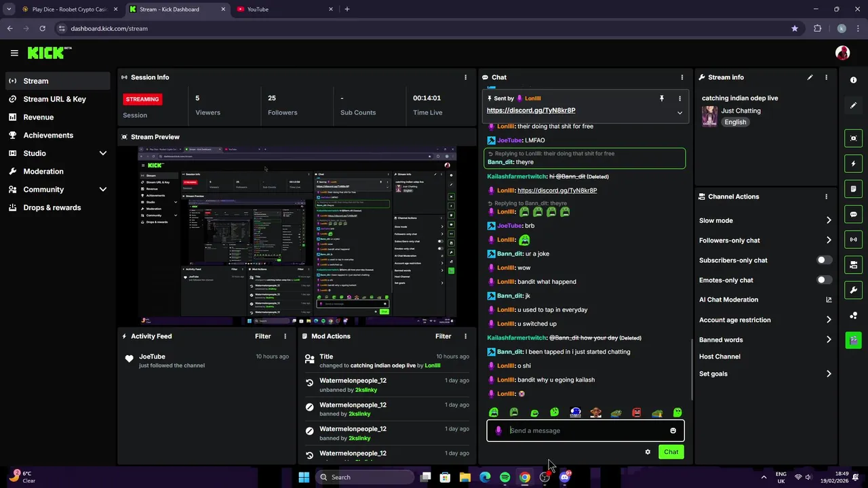Viewport: 868px width, 488px height.
Task: Open Mod Actions Filter
Action: pyautogui.click(x=443, y=336)
